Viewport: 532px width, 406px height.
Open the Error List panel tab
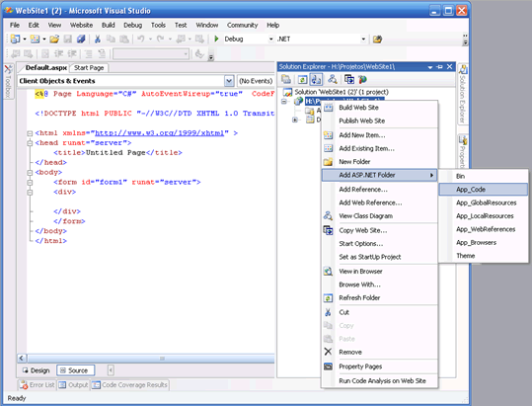coord(38,385)
